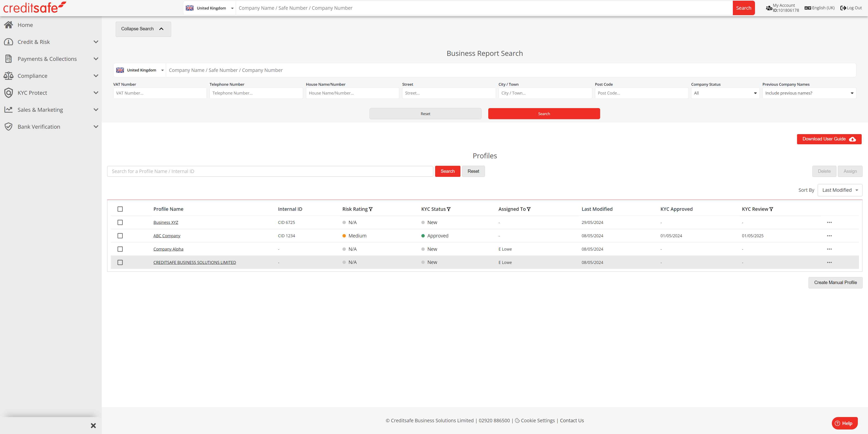Tick the checkbox for CREDITSAFE BUSINESS SOLUTIONS LIMITED
The width and height of the screenshot is (868, 434).
[120, 262]
